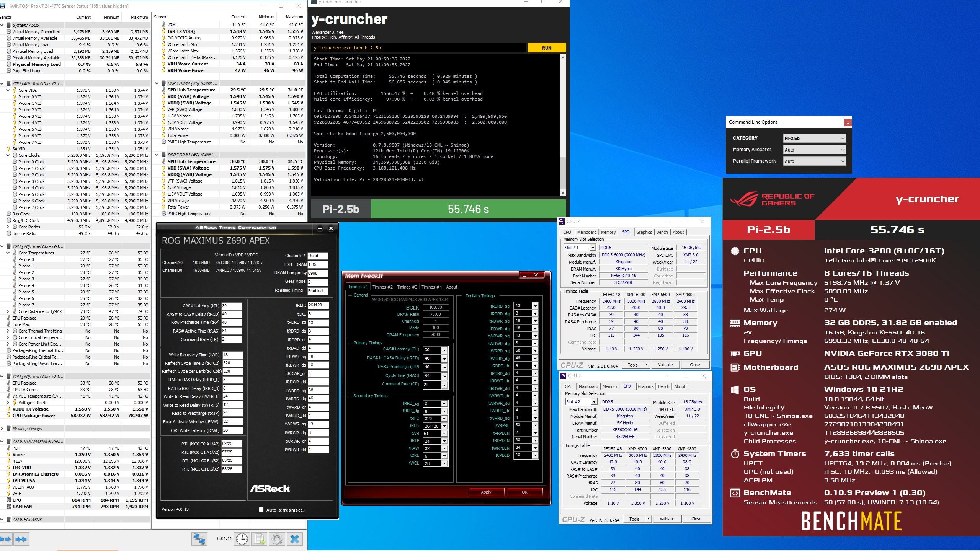The width and height of the screenshot is (980, 551).
Task: Click the yellow RUN button in y-cruncher
Action: coord(547,48)
